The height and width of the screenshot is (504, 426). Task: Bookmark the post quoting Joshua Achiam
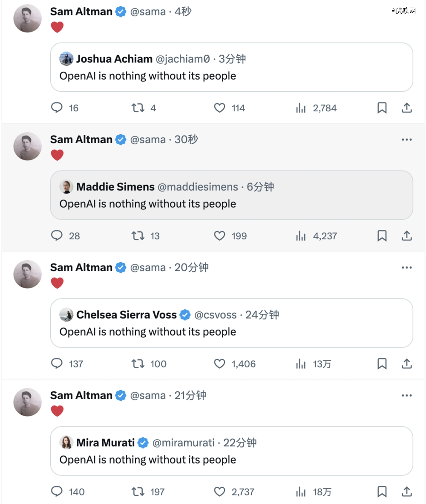382,108
